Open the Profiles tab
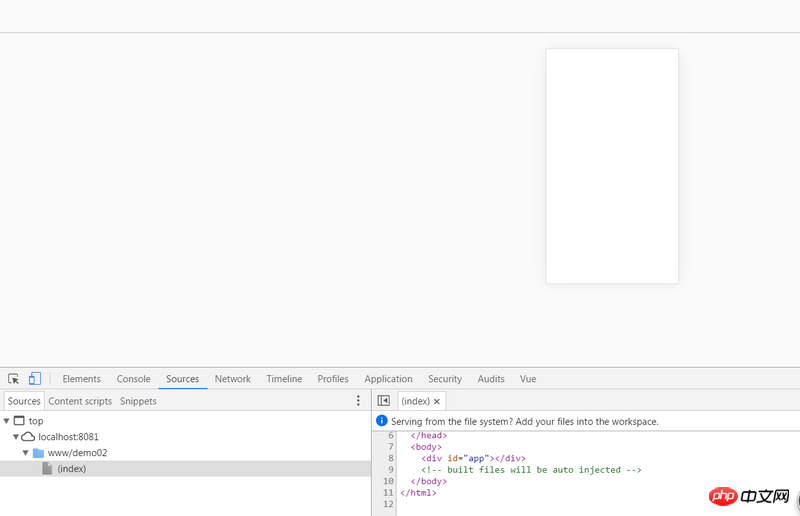800x516 pixels. [333, 379]
